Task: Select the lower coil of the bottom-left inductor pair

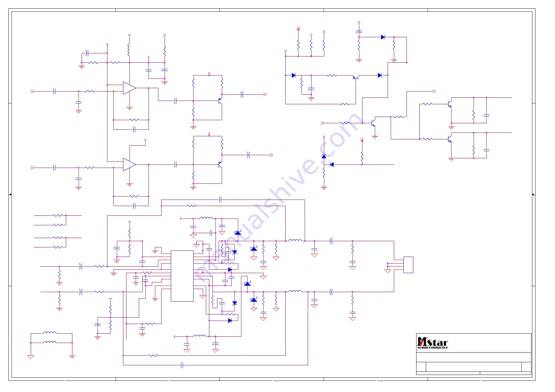Action: 50,342
